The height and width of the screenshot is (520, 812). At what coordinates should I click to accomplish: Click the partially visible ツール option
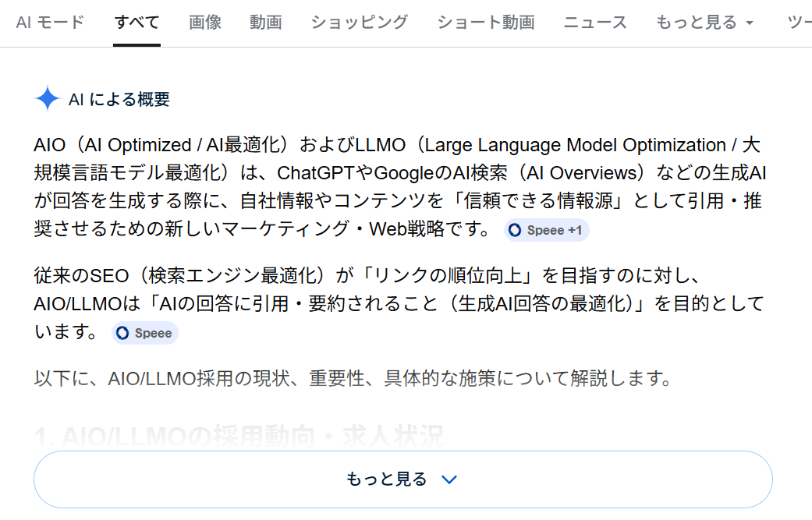pos(799,23)
